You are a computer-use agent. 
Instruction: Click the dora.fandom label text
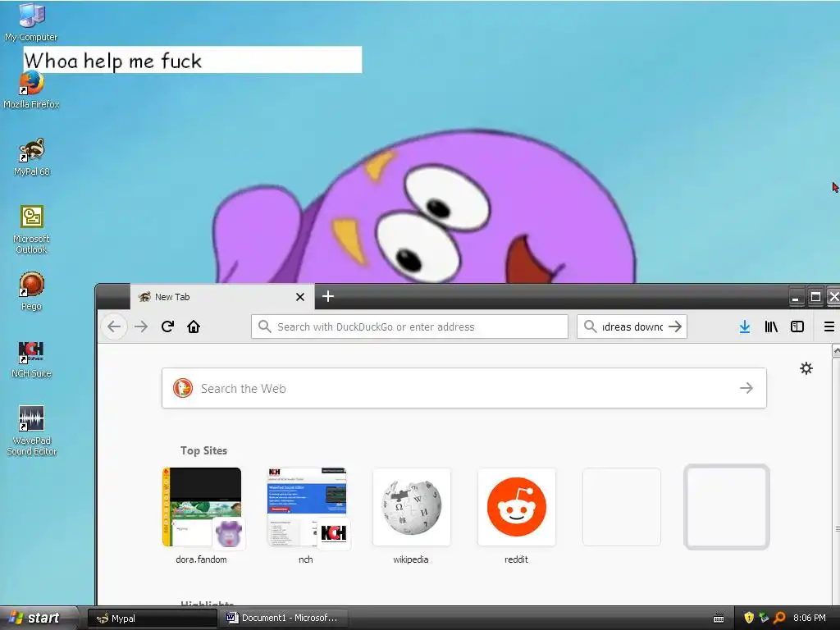(x=202, y=559)
